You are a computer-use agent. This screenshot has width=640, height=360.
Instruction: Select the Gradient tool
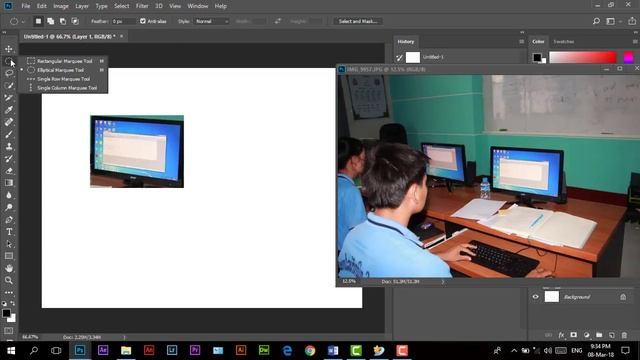[x=9, y=183]
